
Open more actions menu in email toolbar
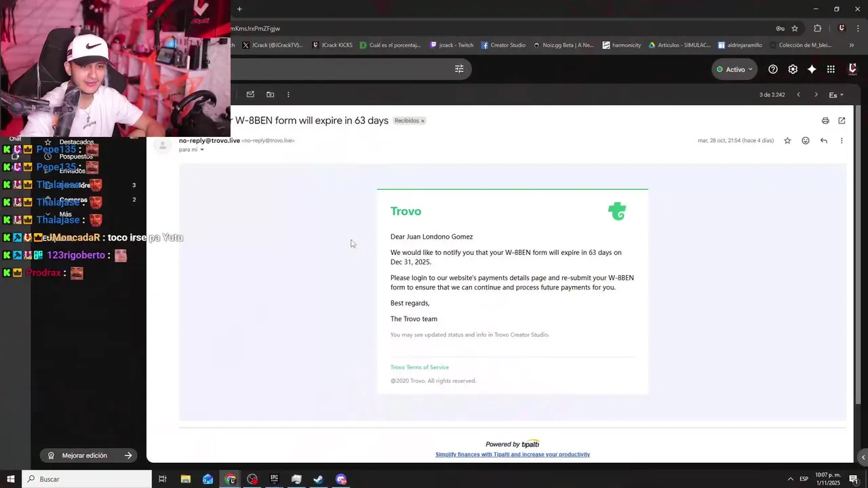click(x=288, y=94)
